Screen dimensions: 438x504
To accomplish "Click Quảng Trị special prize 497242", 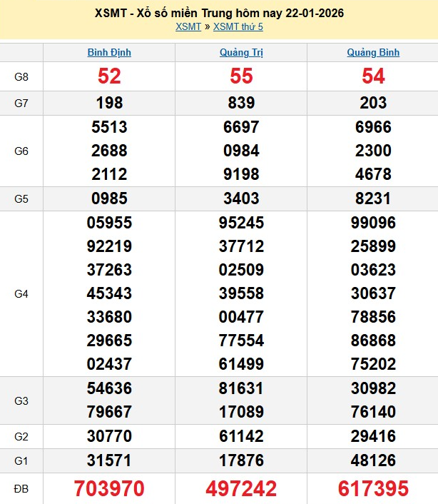I will (241, 488).
